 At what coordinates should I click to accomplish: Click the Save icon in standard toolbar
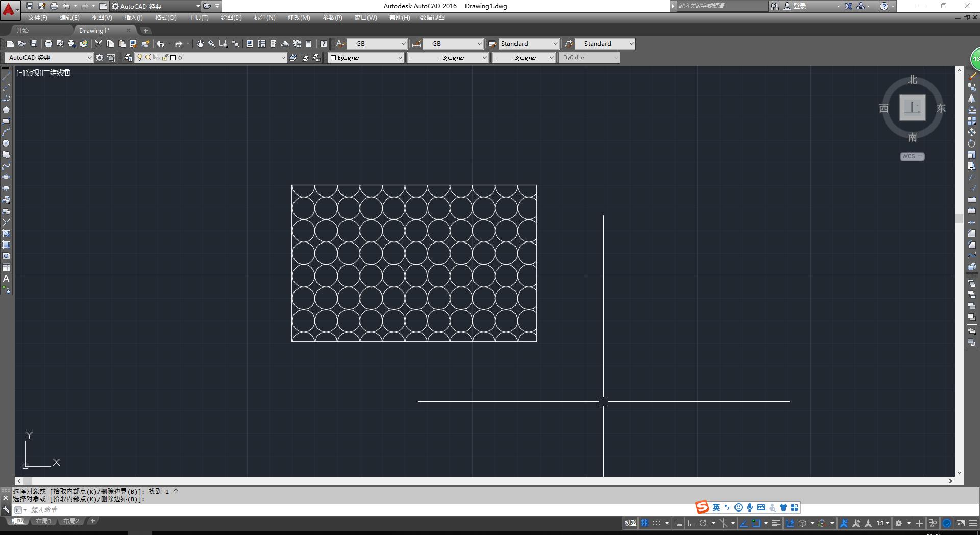pyautogui.click(x=34, y=44)
